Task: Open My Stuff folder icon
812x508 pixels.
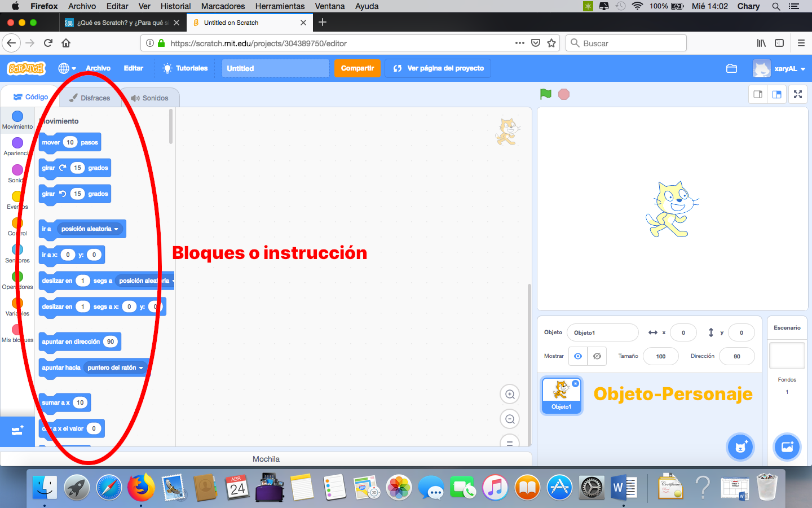Action: point(731,68)
